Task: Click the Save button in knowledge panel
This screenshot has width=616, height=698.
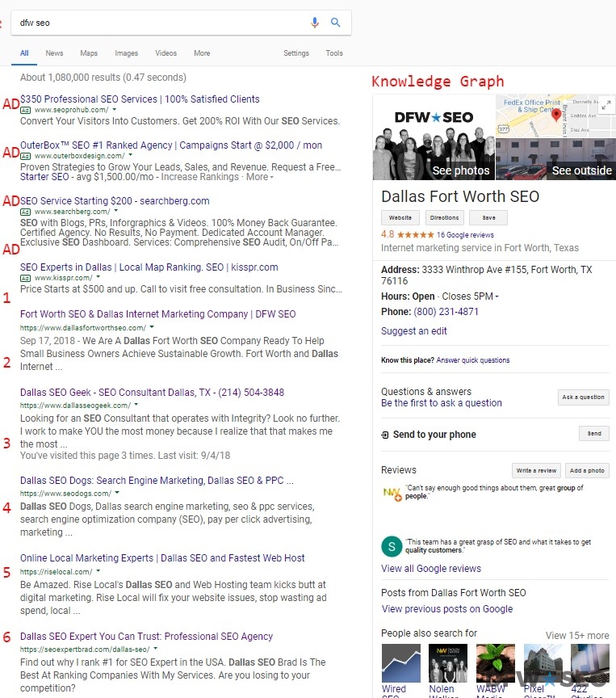Action: pyautogui.click(x=488, y=217)
